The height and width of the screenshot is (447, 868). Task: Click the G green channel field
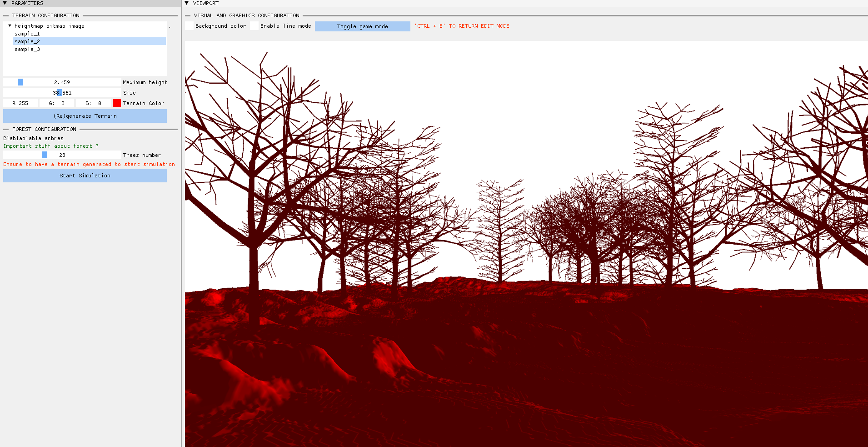click(x=57, y=103)
